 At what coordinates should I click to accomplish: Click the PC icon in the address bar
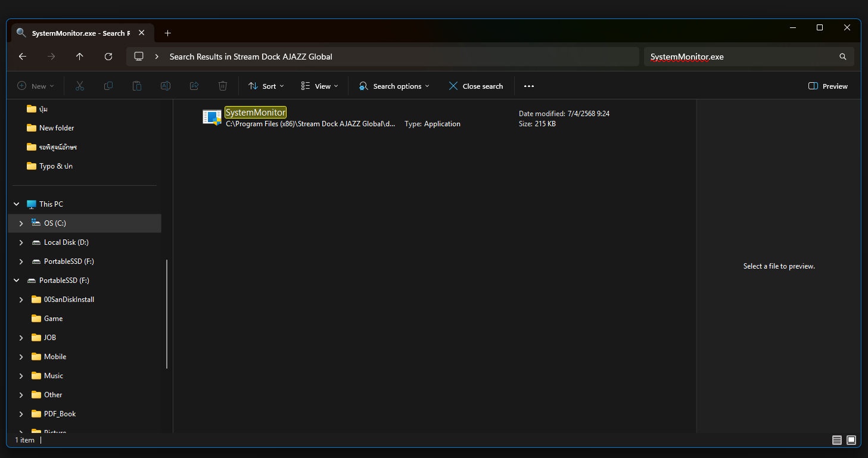coord(139,57)
